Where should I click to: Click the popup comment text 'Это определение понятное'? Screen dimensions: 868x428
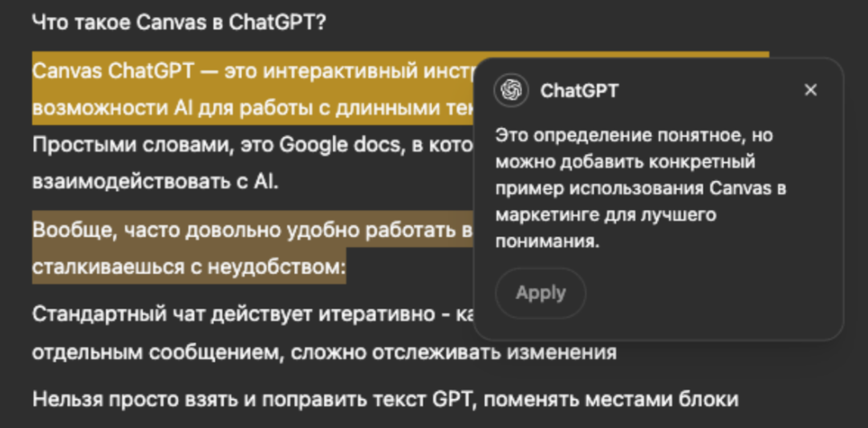pos(640,188)
